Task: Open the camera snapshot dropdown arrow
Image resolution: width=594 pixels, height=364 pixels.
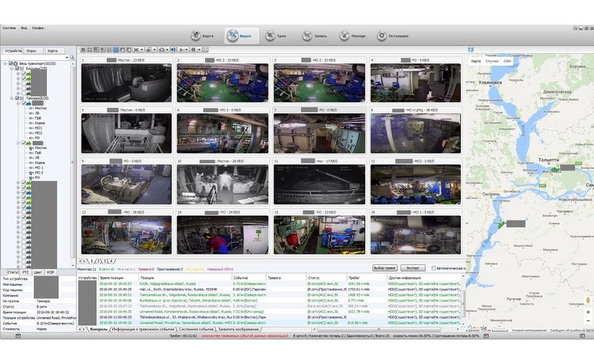Action: [167, 50]
